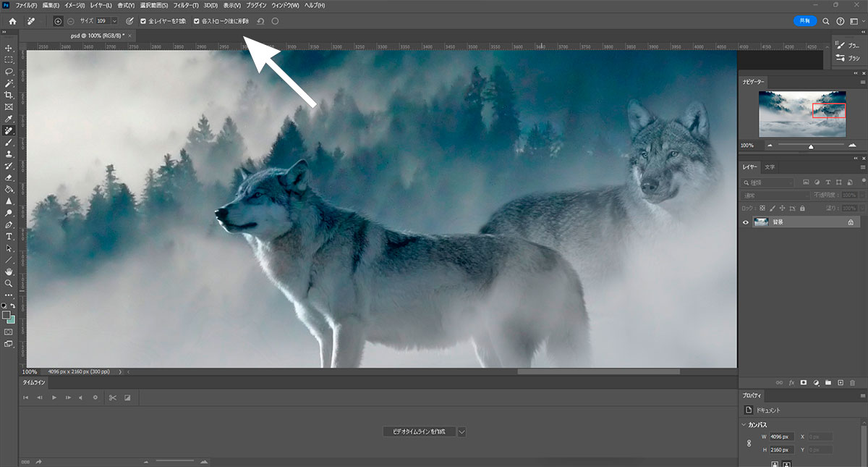Screen dimensions: 868x467
Task: Pick the Eyedropper tool
Action: [9, 119]
